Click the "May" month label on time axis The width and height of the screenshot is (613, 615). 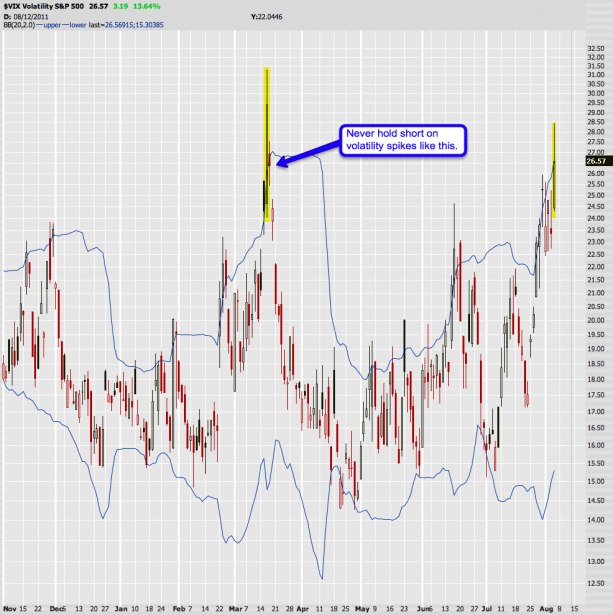tap(362, 609)
